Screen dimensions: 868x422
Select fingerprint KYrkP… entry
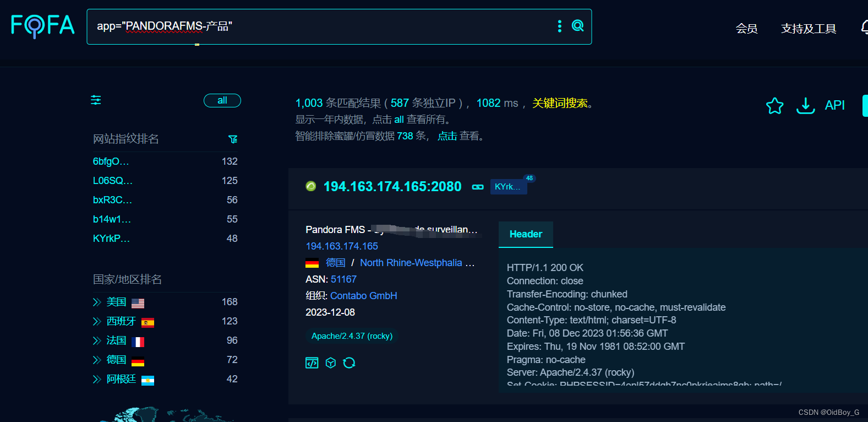(111, 239)
